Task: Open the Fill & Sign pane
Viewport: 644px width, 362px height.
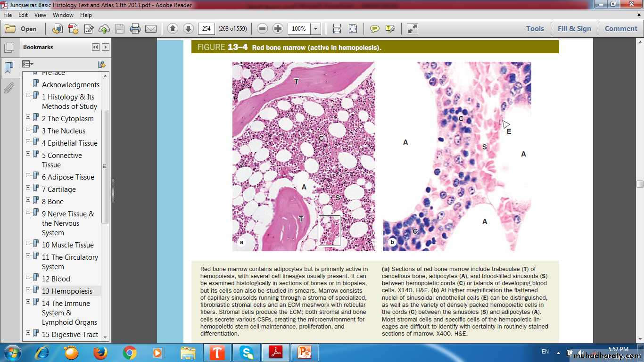Action: pos(574,29)
